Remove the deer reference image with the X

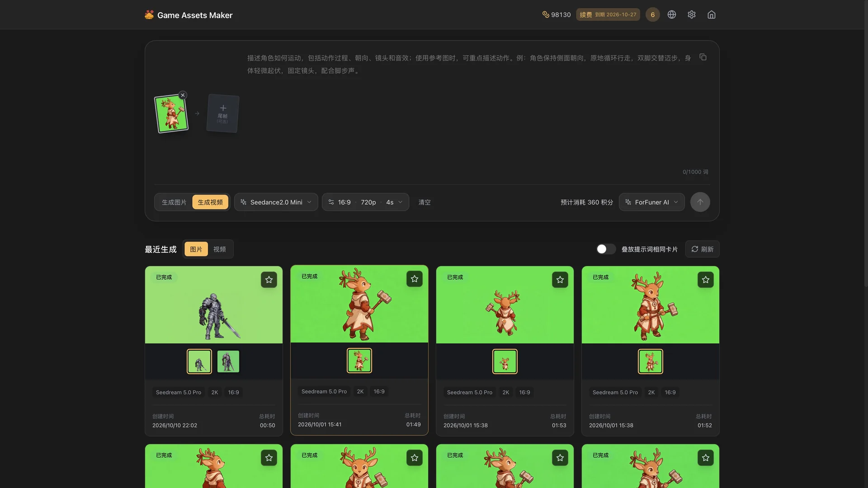tap(183, 95)
